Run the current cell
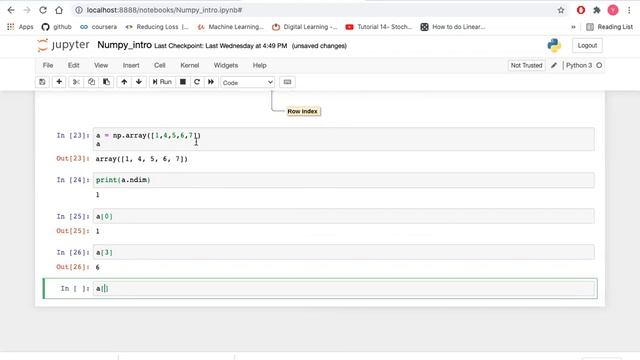This screenshot has width=640, height=360. [162, 82]
